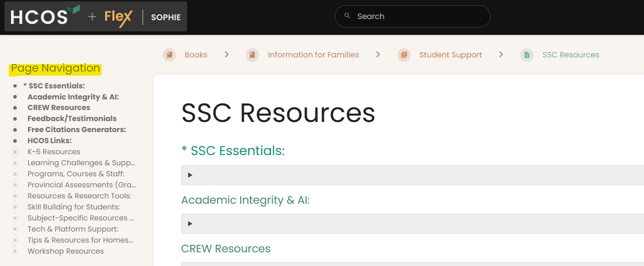
Task: Open Tech & Platform Support nav item
Action: point(73,229)
